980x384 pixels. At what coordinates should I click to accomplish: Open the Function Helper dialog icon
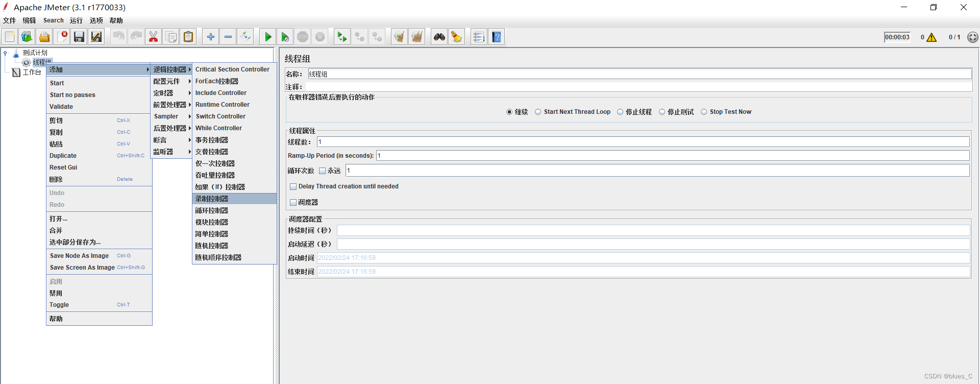tap(479, 37)
